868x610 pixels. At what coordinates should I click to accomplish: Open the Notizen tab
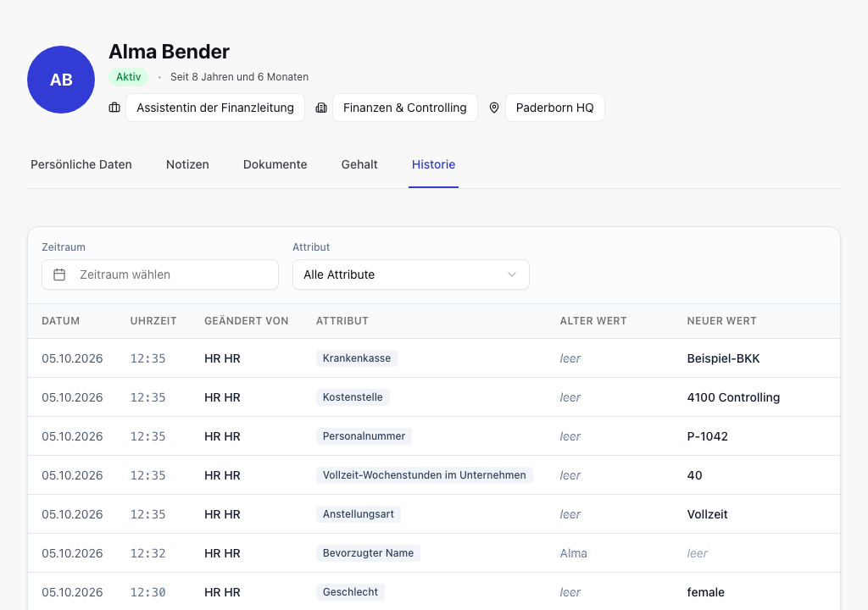187,164
